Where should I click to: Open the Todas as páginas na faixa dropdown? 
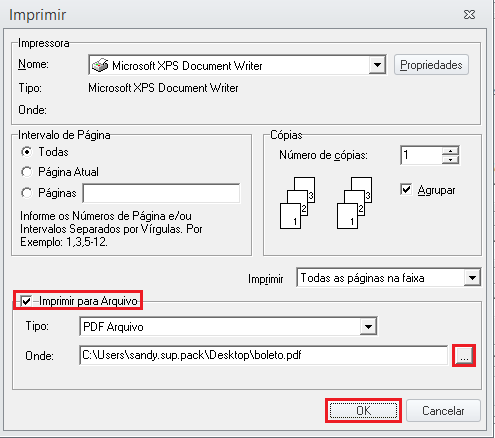472,278
